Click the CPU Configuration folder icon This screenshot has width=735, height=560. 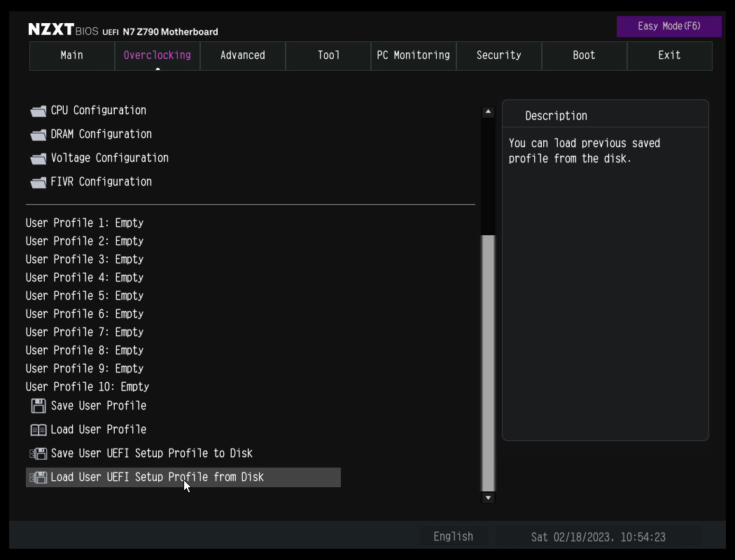38,111
